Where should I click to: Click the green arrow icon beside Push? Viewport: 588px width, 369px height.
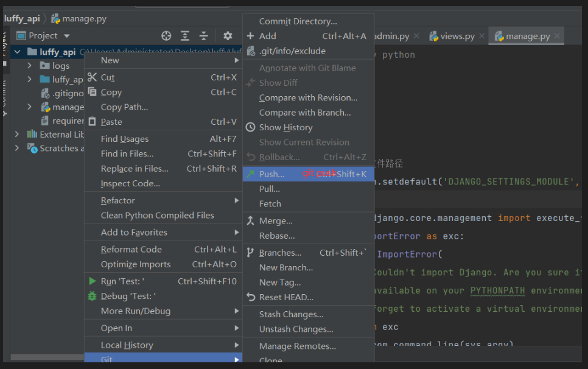pos(251,174)
